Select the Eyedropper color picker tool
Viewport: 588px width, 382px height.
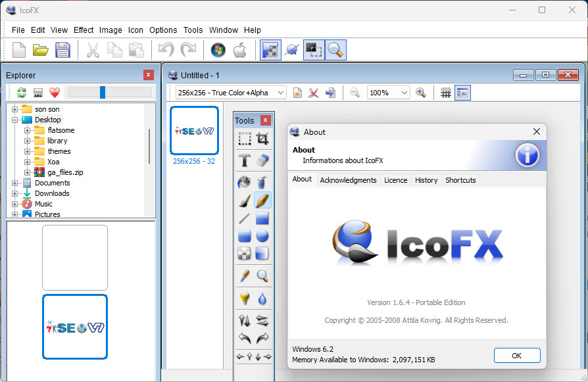click(245, 276)
